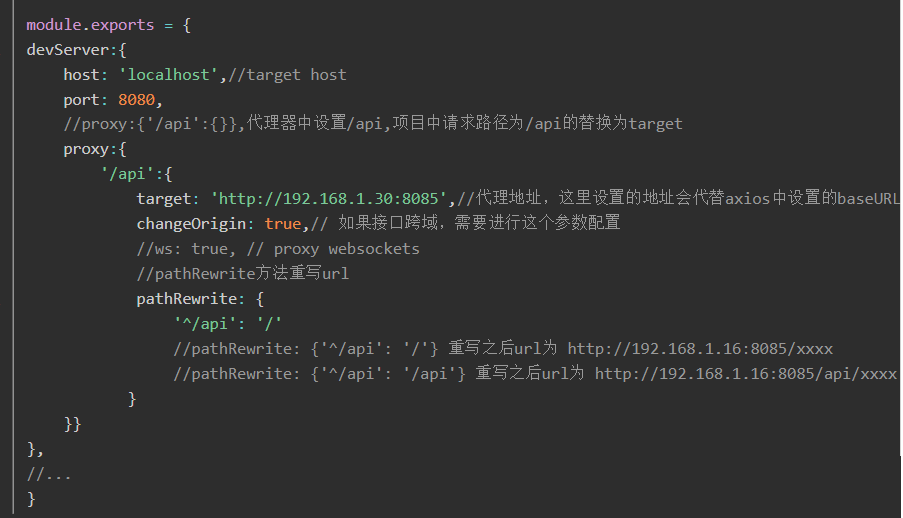Place cursor on the proxy property name

86,150
